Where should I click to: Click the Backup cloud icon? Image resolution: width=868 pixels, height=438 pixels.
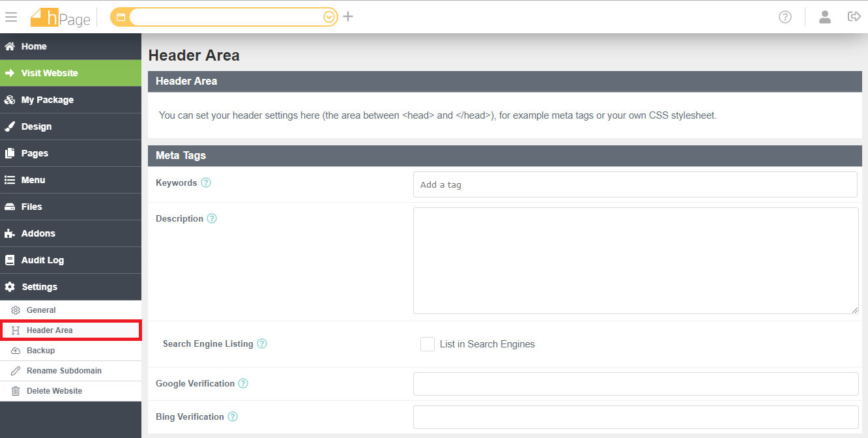(16, 351)
